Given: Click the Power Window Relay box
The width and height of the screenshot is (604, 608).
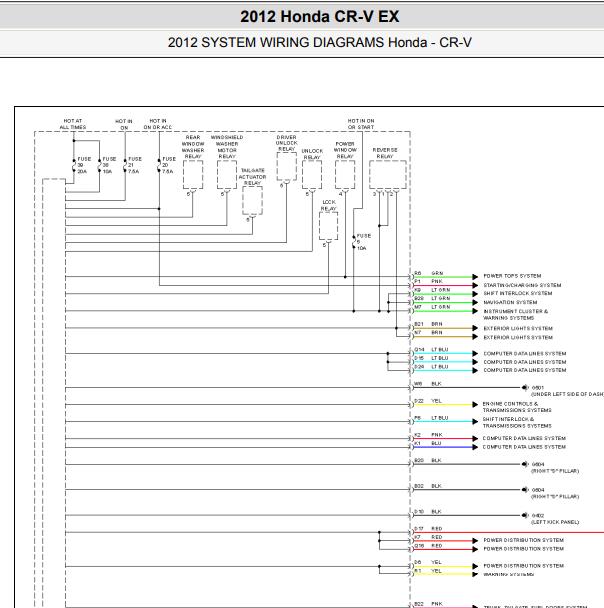Looking at the screenshot, I should [x=345, y=175].
